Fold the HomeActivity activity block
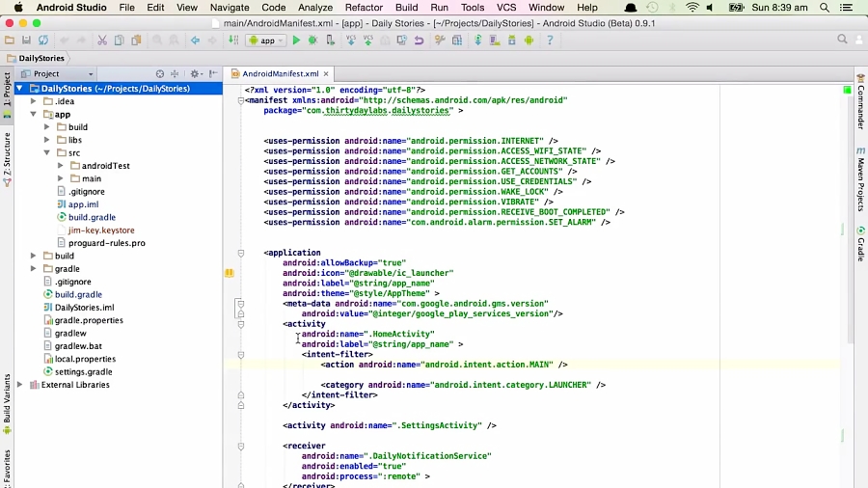This screenshot has width=868, height=488. click(x=241, y=324)
